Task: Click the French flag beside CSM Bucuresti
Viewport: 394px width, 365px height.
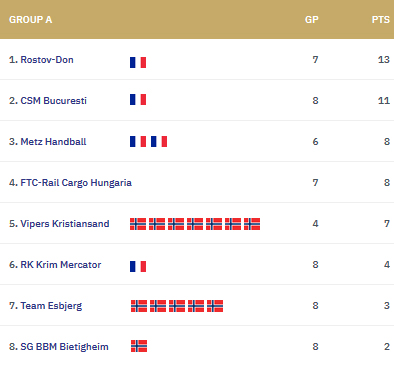Action: coord(138,99)
